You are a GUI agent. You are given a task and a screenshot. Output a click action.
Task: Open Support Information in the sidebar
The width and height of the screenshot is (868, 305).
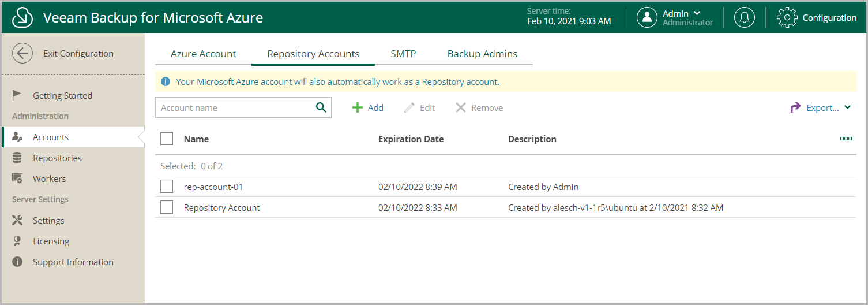73,262
